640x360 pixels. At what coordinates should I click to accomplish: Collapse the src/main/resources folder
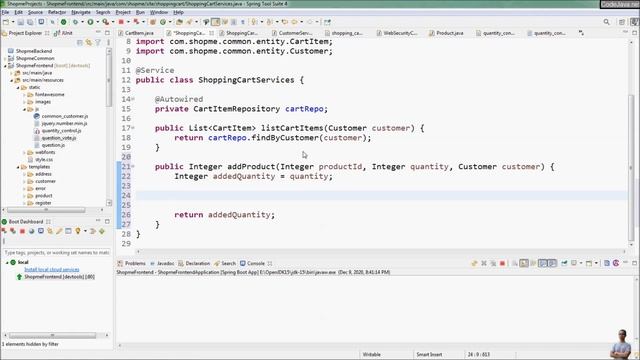[x=11, y=80]
